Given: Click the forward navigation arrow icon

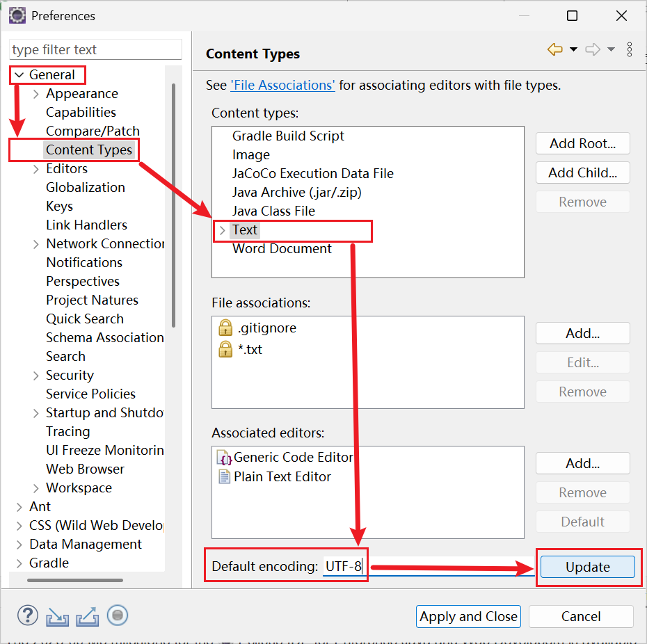Looking at the screenshot, I should (593, 49).
